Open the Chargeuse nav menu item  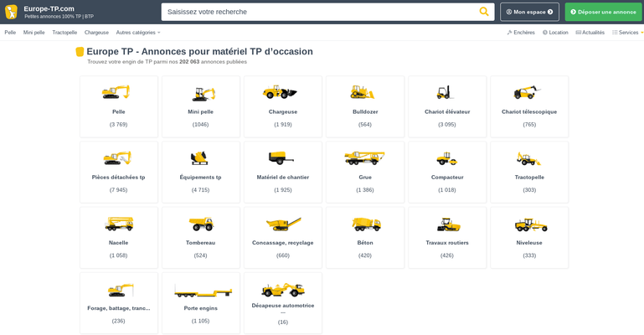[96, 33]
